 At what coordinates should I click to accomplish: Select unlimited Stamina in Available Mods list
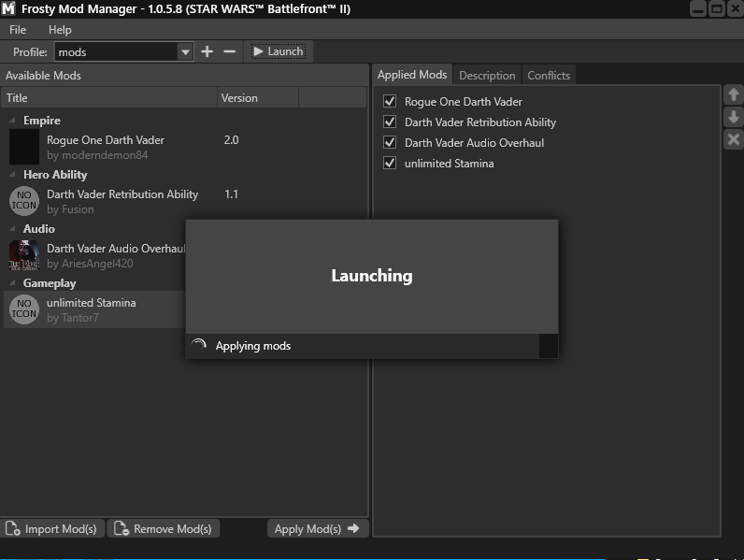click(95, 309)
